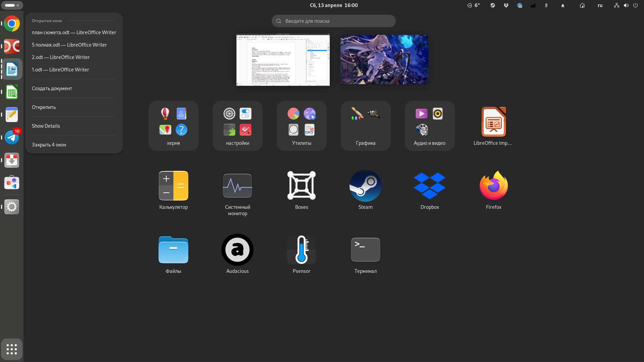Open Telegram from the dock
The height and width of the screenshot is (362, 644).
(12, 137)
